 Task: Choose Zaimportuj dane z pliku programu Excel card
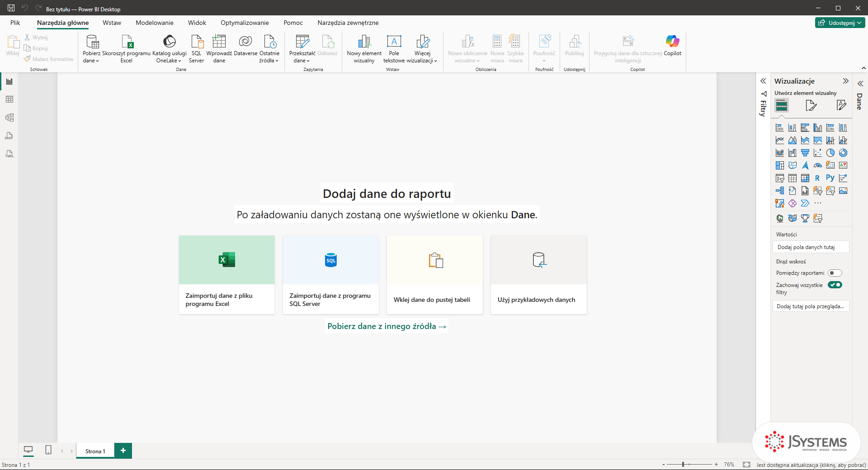coord(227,275)
